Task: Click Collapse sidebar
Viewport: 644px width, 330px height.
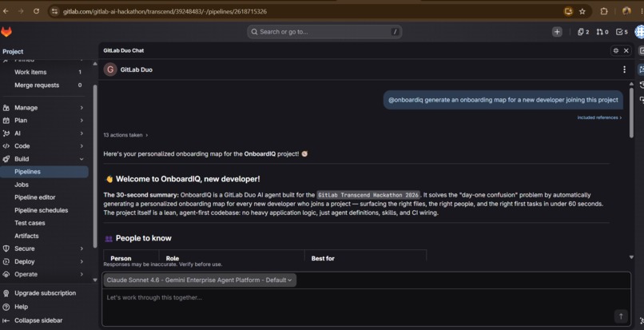Action: [x=38, y=320]
